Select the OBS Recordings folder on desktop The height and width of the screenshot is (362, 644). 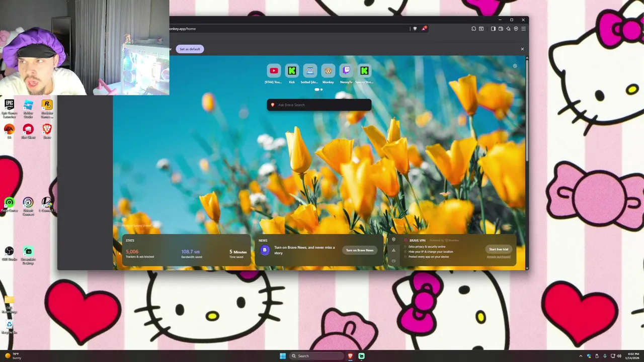click(x=9, y=304)
